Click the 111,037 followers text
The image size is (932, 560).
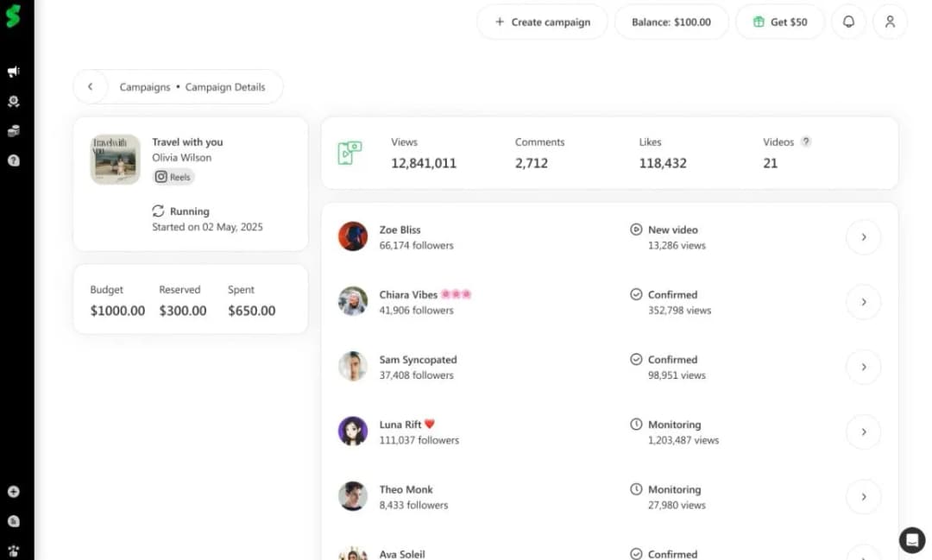tap(419, 440)
